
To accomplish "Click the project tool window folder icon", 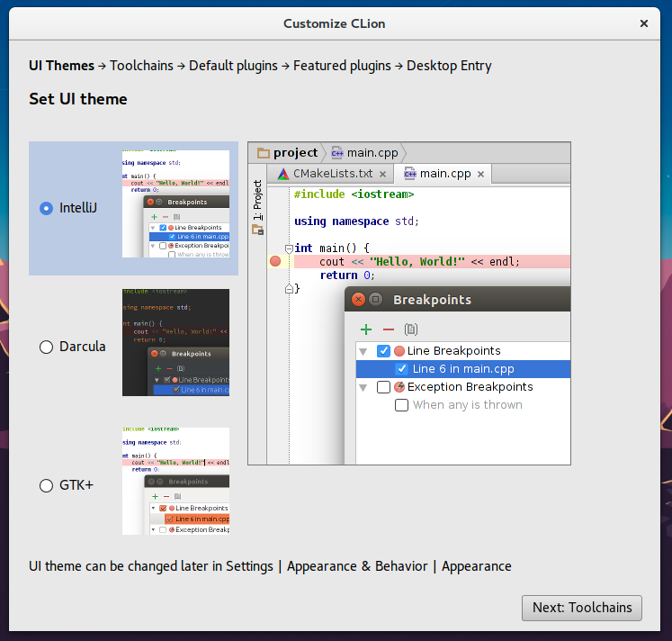I will coord(257,230).
